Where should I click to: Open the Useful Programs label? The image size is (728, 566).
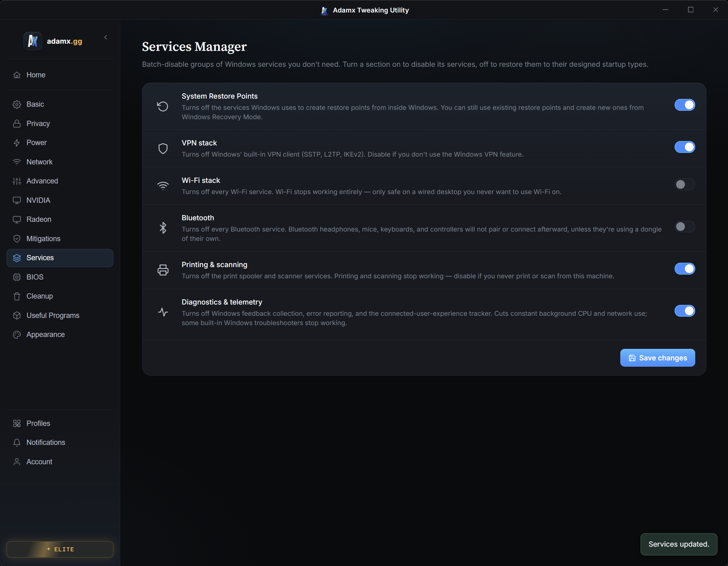pos(53,315)
